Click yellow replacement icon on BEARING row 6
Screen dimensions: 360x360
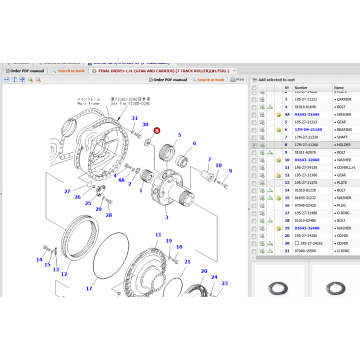(278, 130)
